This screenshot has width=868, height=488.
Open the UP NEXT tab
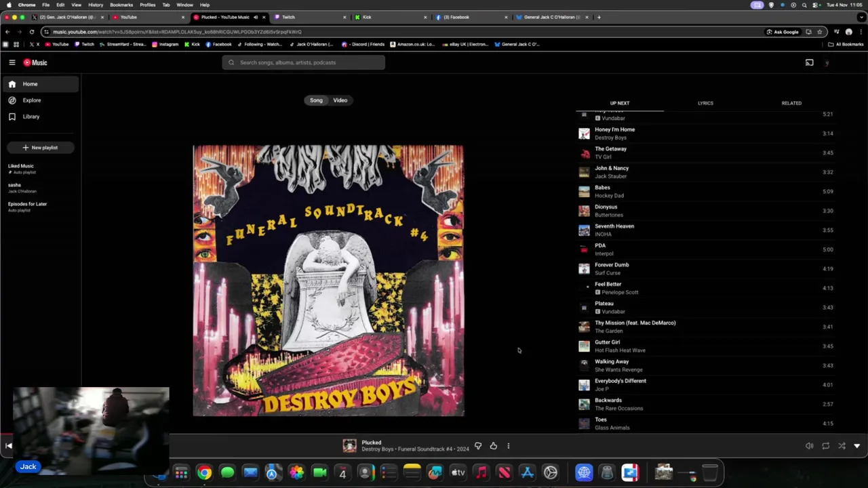point(619,103)
